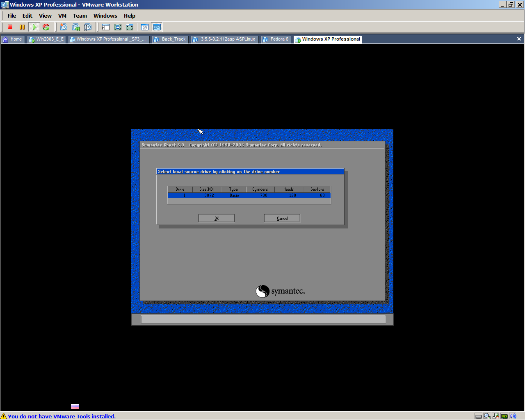Screen dimensions: 525x420
Task: Open the Help menu
Action: (130, 16)
